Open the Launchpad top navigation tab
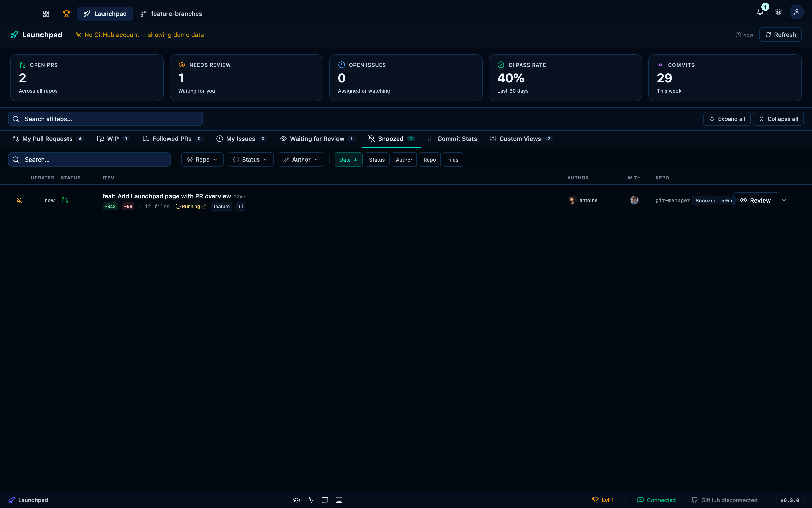 tap(105, 14)
